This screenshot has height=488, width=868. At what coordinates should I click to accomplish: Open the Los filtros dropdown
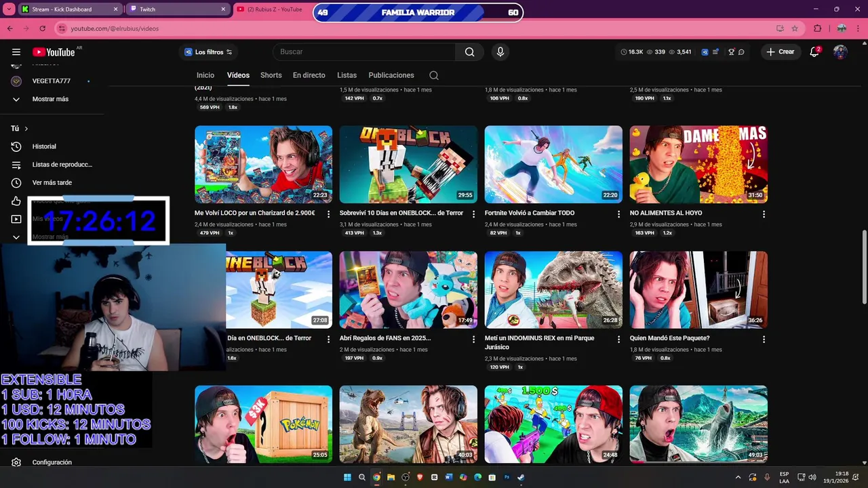click(209, 52)
